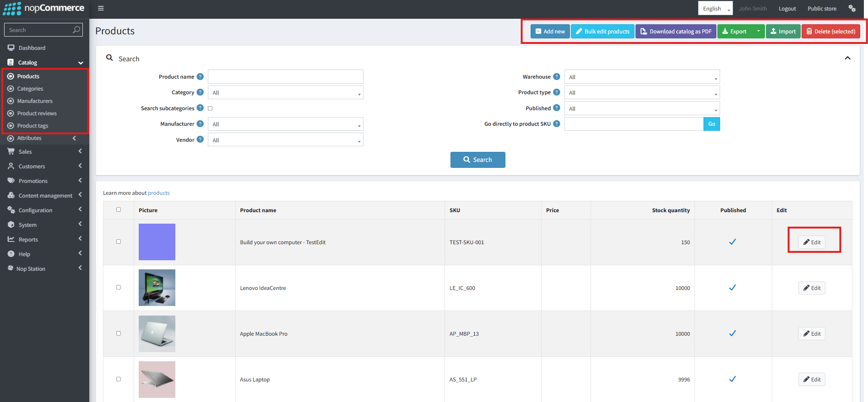The width and height of the screenshot is (868, 402).
Task: Click the Configuration gears icon in sidebar
Action: [x=11, y=210]
